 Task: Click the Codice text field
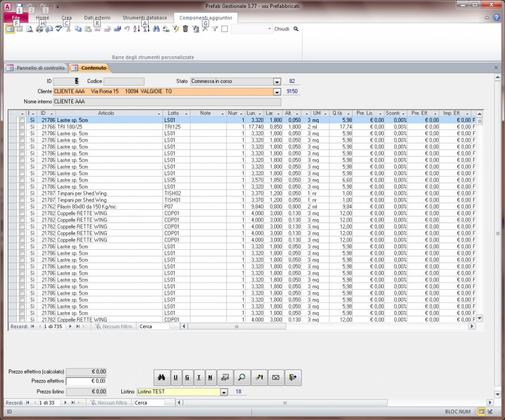124,81
